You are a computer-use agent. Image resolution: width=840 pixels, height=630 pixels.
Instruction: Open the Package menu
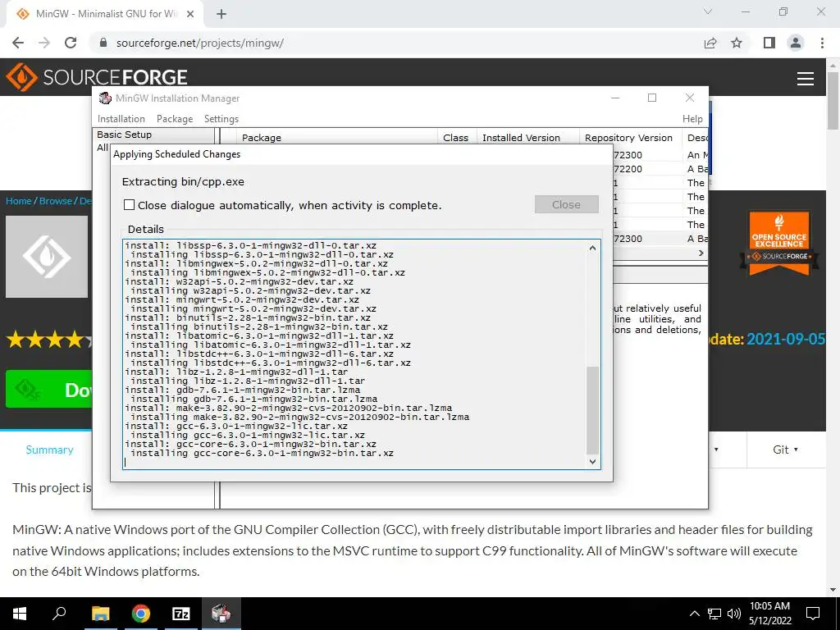pos(175,119)
